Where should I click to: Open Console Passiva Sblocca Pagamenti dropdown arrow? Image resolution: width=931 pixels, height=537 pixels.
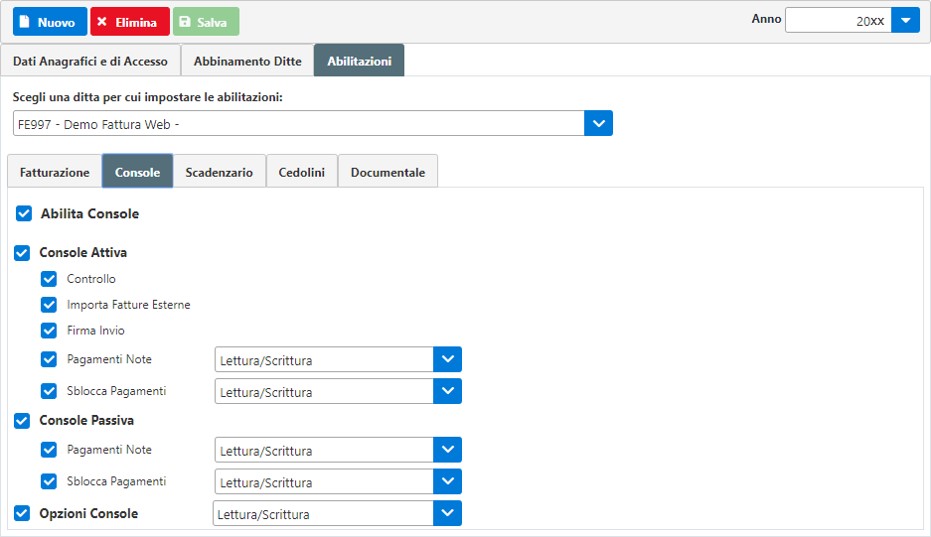tap(448, 482)
